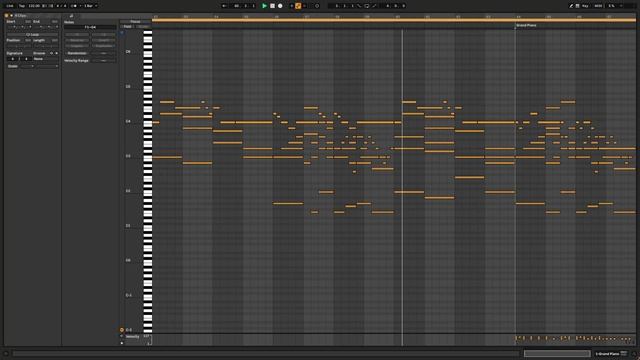640x360 pixels.
Task: Toggle the bottom-left info view icon
Action: tap(6, 354)
